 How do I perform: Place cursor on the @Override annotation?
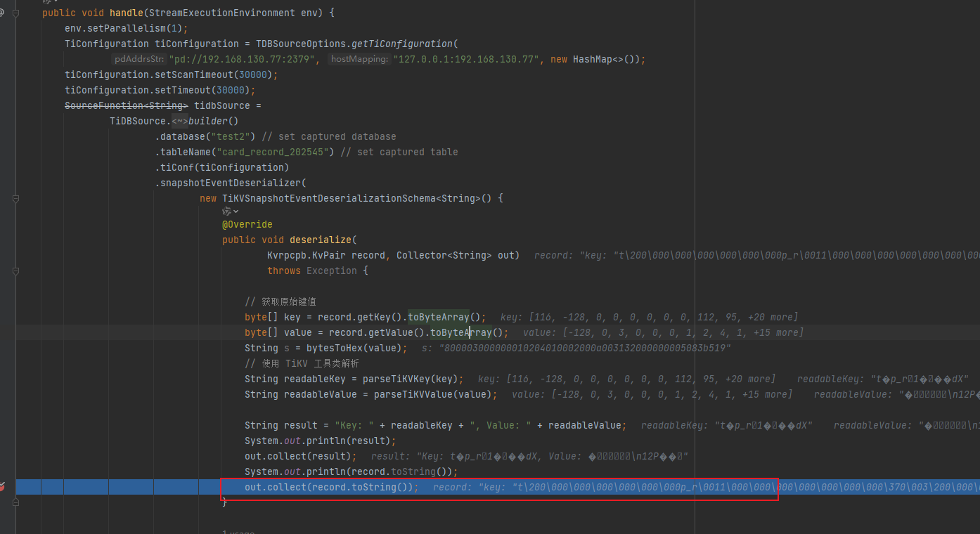click(247, 225)
